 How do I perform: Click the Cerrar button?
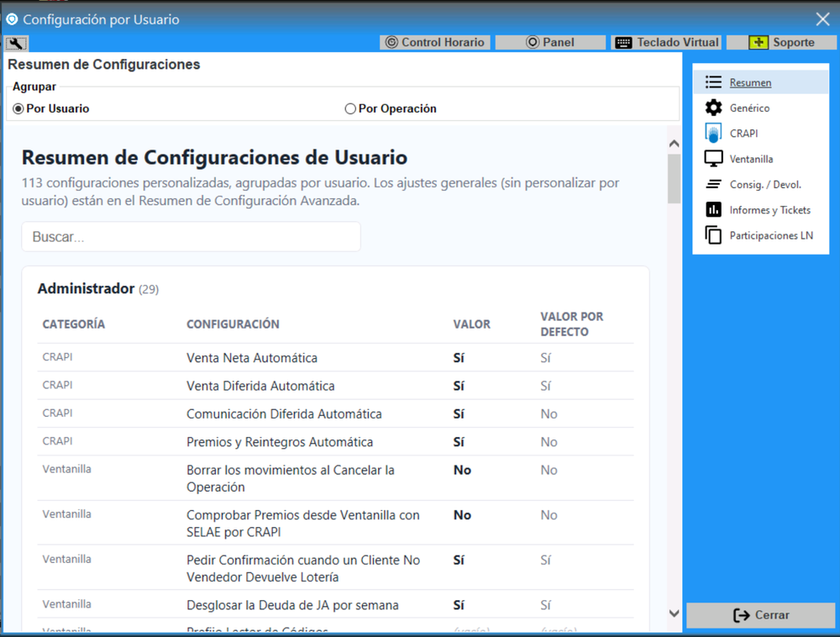click(x=761, y=615)
